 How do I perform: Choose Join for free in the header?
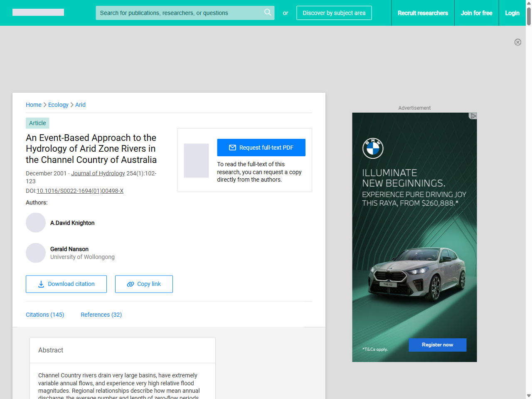coord(476,13)
